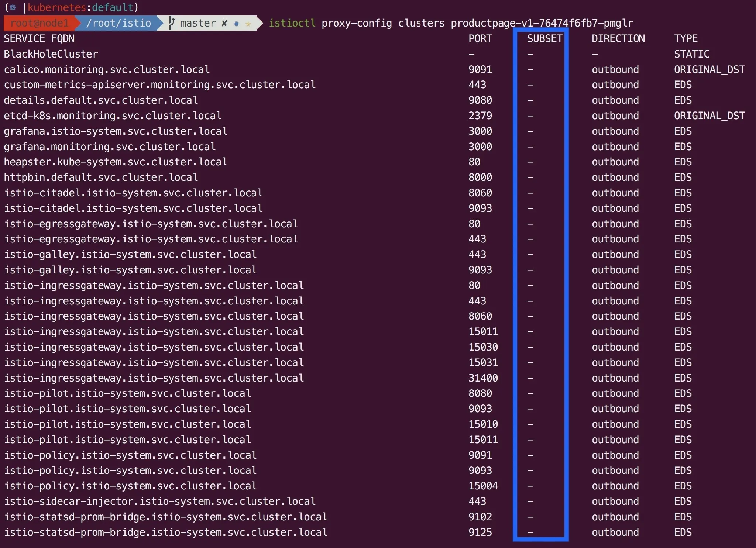Click the istio-sidecar-injector service entry

pos(159,501)
